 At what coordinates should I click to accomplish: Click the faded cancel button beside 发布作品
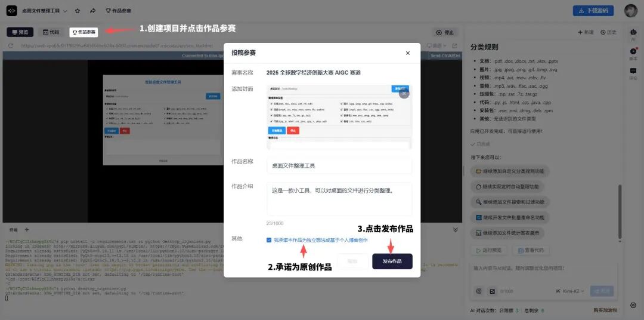(352, 261)
